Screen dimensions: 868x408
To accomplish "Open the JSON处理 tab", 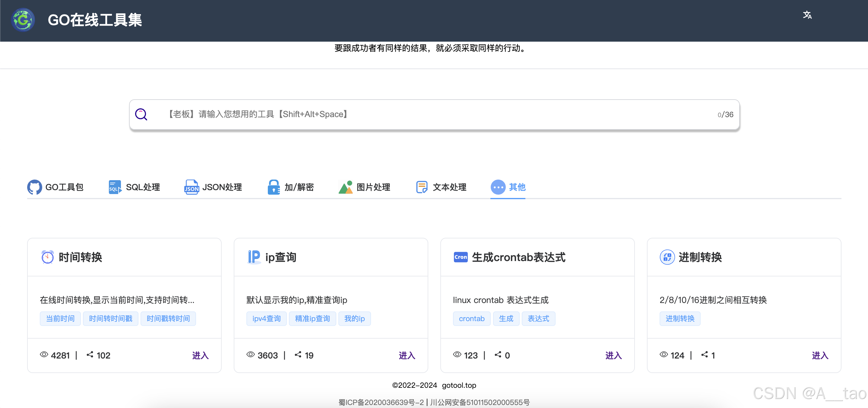I will (x=213, y=187).
